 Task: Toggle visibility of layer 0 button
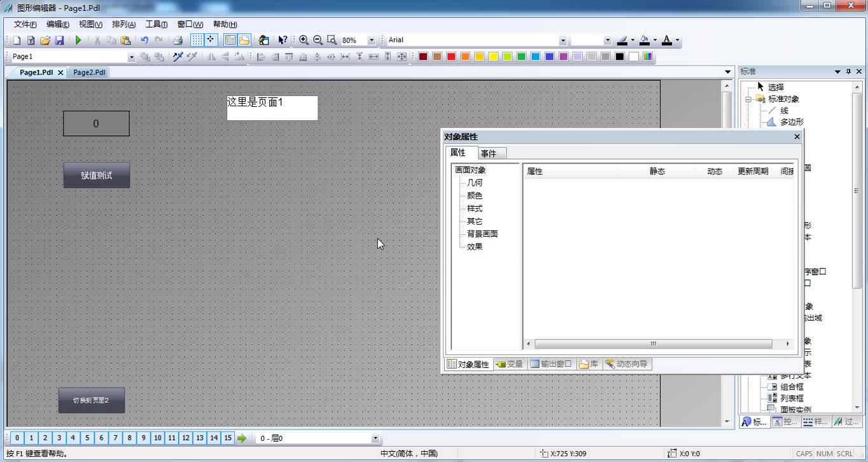pyautogui.click(x=17, y=438)
